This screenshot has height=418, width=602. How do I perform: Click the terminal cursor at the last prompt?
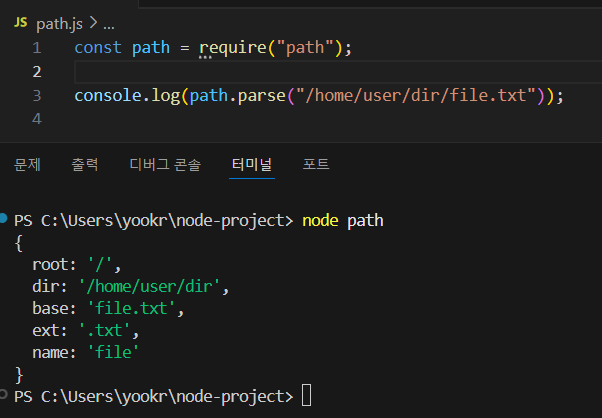(x=306, y=395)
